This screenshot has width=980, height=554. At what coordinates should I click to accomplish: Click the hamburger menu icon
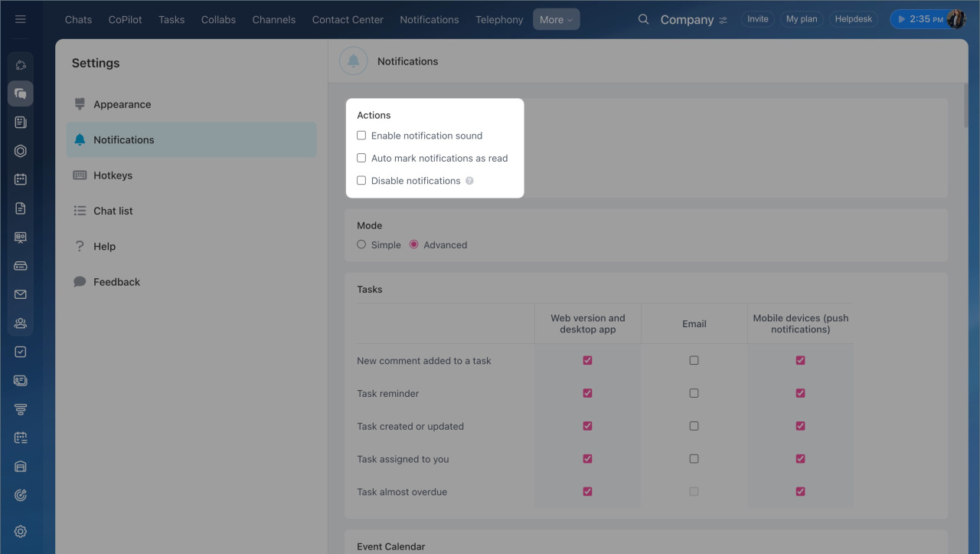21,19
